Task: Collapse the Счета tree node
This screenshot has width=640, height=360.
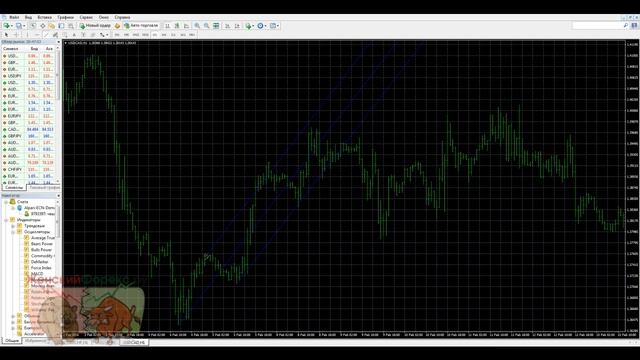Action: tap(6, 202)
